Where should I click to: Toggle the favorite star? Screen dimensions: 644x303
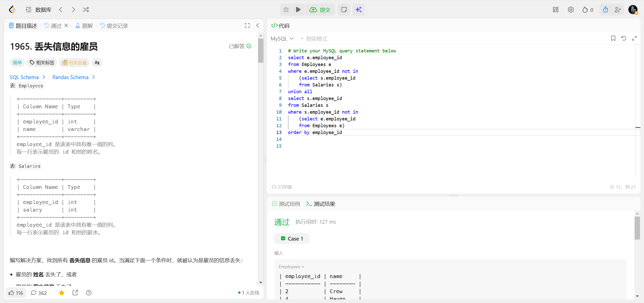(62, 293)
